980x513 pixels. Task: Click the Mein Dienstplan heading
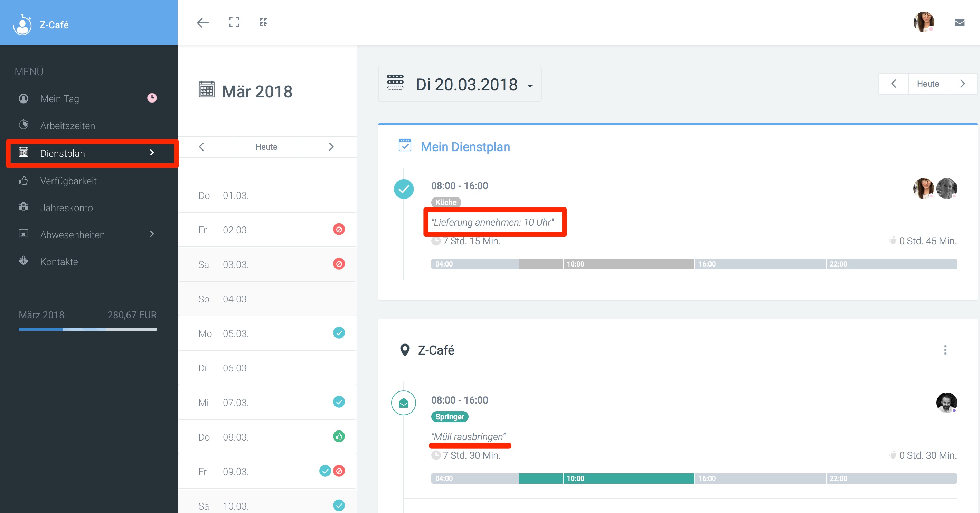tap(465, 147)
